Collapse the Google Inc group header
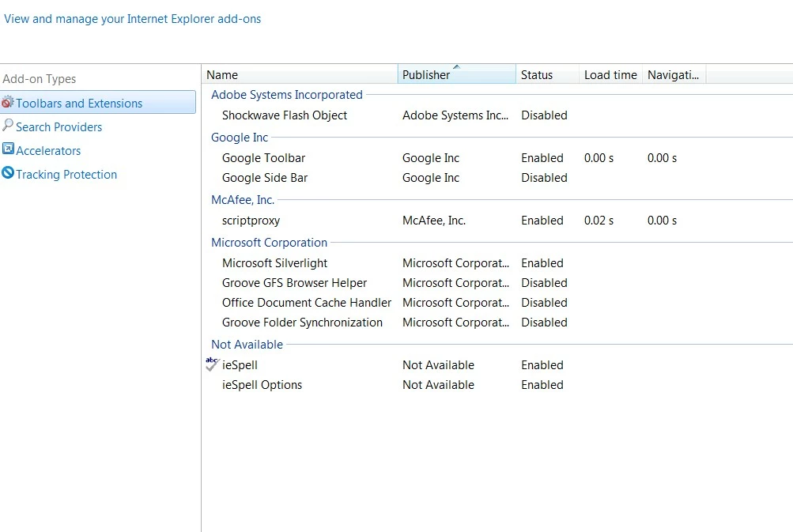Image resolution: width=793 pixels, height=532 pixels. click(x=240, y=138)
